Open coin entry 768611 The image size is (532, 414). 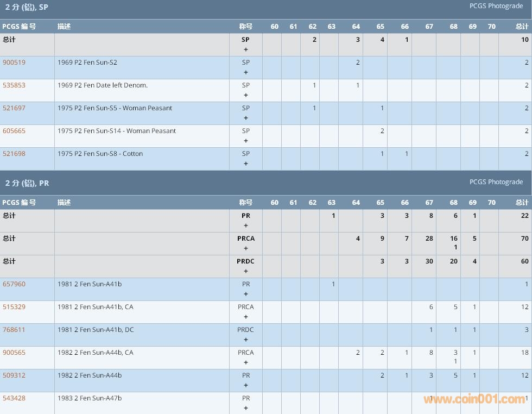[14, 330]
